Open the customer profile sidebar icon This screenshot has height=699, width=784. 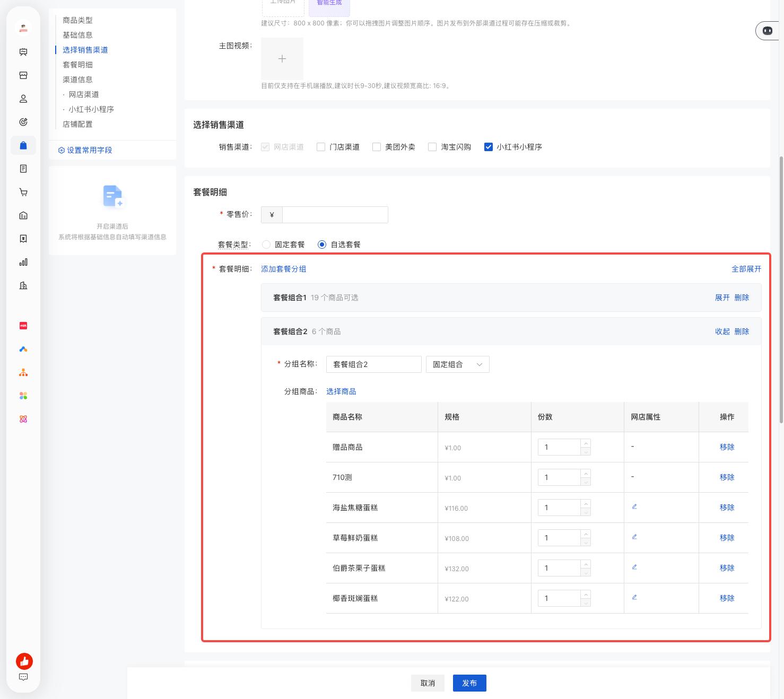pos(23,99)
